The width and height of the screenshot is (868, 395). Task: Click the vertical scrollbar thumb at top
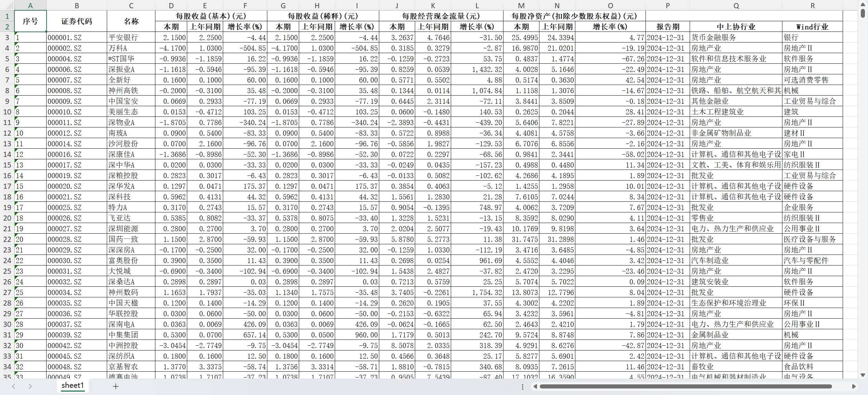863,14
